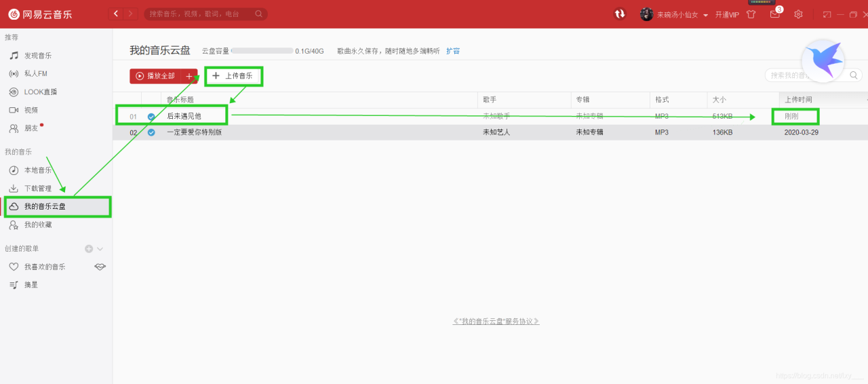Screen dimensions: 868x384
Task: Click the heartbeat mode icon beside 我喜欢的音乐
Action: (x=100, y=267)
